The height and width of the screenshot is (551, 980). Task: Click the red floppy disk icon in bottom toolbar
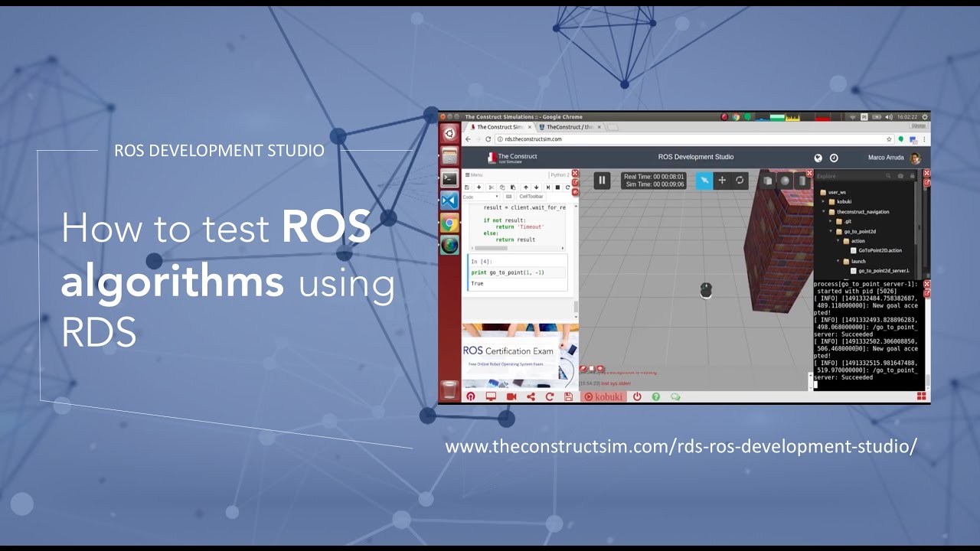568,396
